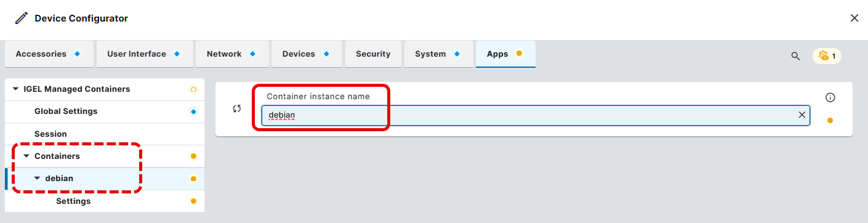
Task: Click the yellow ring beside IGEL Managed Containers
Action: (x=193, y=89)
